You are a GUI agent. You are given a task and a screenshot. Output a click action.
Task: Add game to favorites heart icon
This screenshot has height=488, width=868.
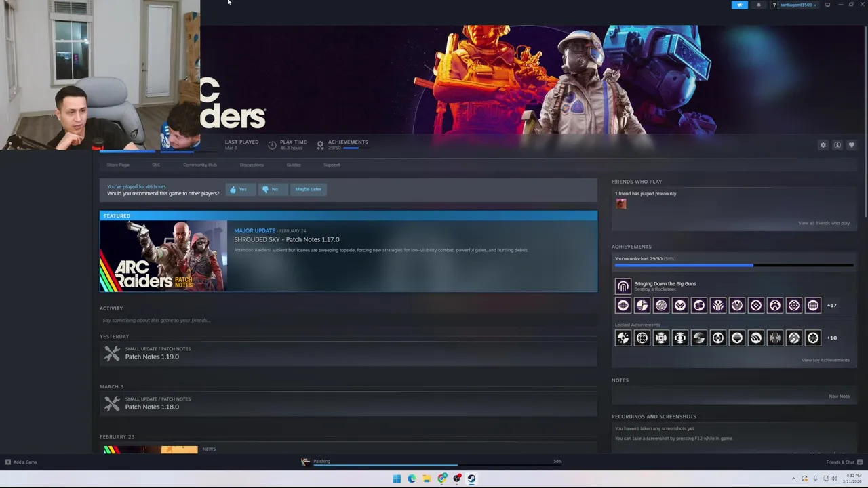click(852, 145)
